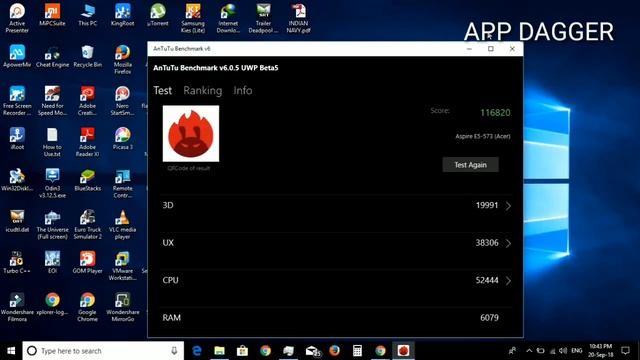Select AnTuTu Benchmark taskbar icon
This screenshot has height=360, width=640.
[x=403, y=351]
